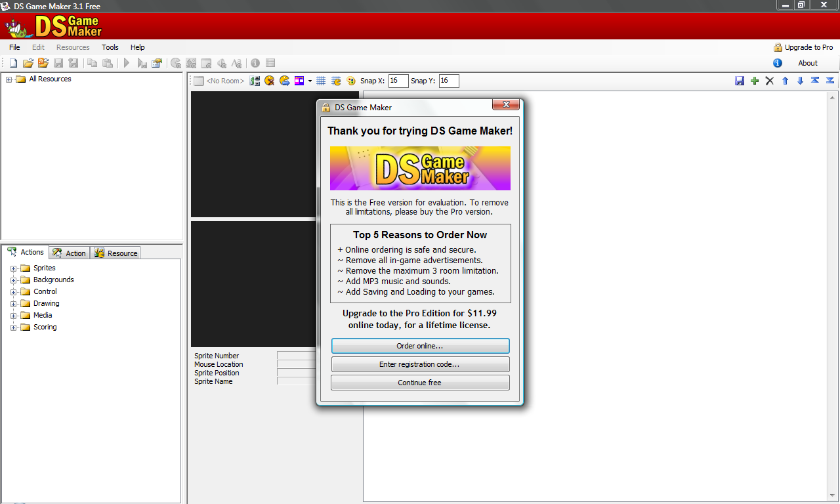Click the paint palette icon in room toolbar
This screenshot has height=504, width=840.
tap(351, 81)
